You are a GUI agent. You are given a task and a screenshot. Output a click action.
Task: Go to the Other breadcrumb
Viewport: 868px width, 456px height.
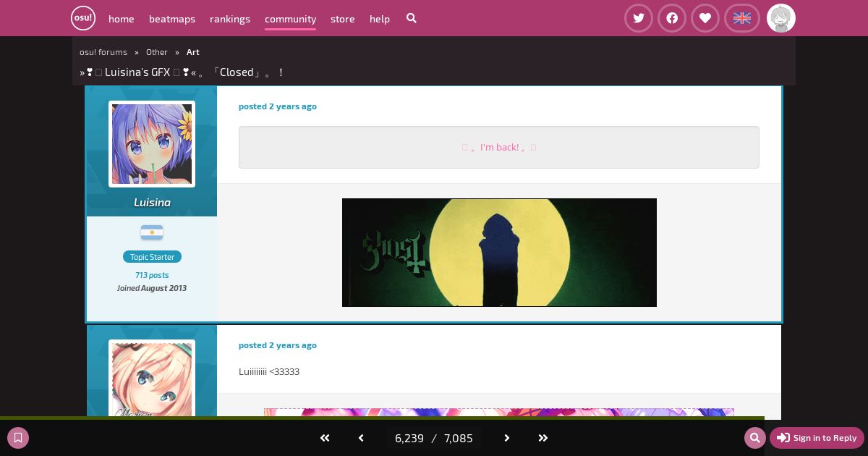tap(157, 52)
